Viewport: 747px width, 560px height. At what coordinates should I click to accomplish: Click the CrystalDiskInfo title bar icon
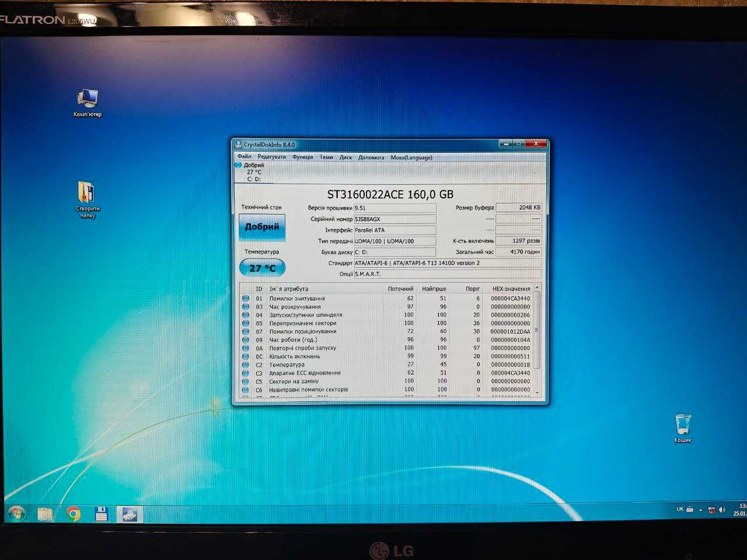(x=238, y=145)
